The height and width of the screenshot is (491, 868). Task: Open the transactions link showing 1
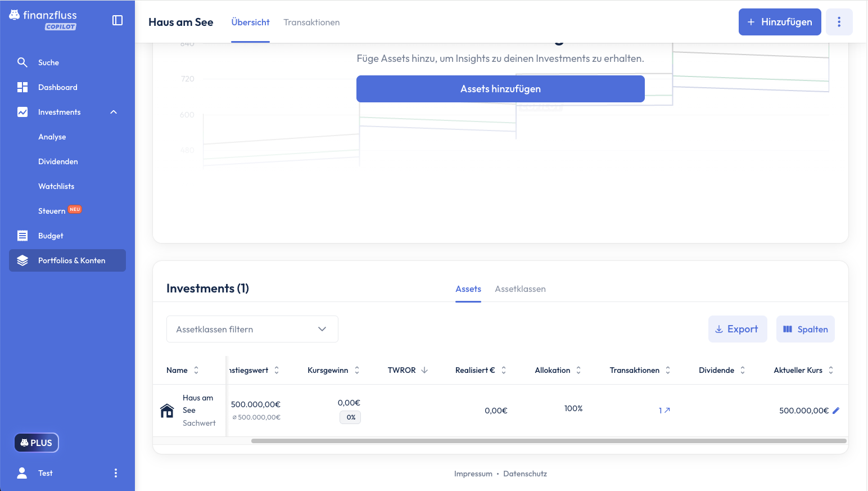pyautogui.click(x=664, y=411)
